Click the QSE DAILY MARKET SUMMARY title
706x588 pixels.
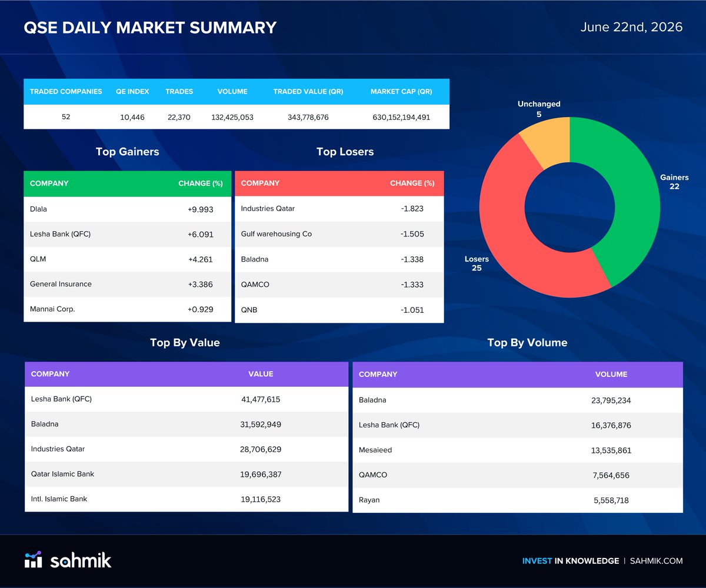point(150,28)
